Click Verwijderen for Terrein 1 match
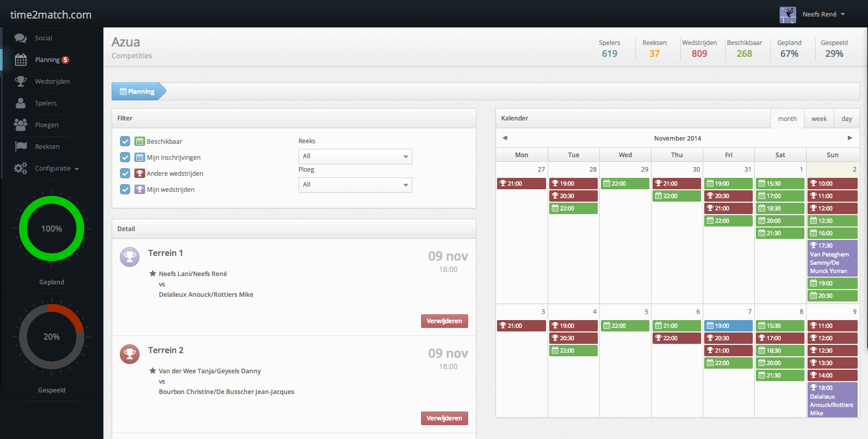 click(x=444, y=321)
